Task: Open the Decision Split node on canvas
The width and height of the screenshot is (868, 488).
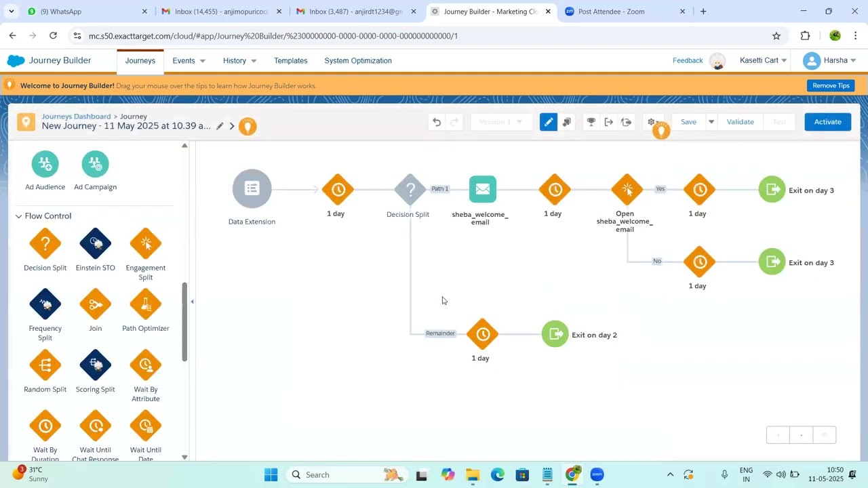Action: (x=410, y=190)
